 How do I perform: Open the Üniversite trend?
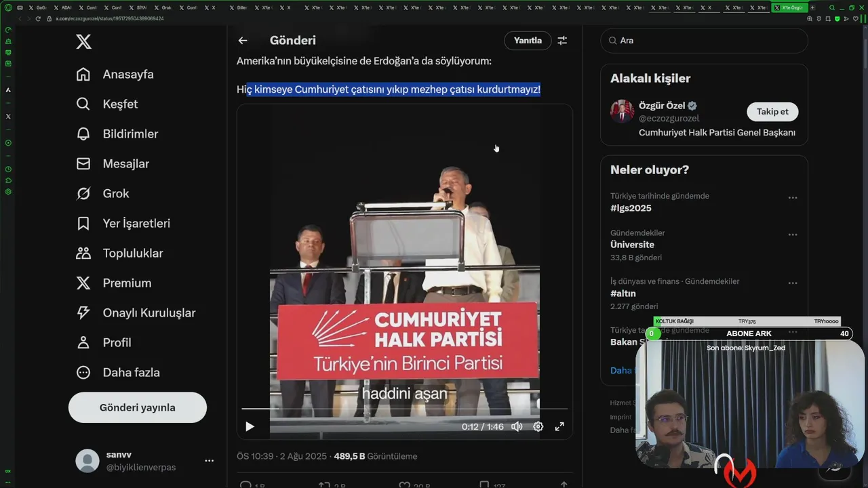pos(632,245)
